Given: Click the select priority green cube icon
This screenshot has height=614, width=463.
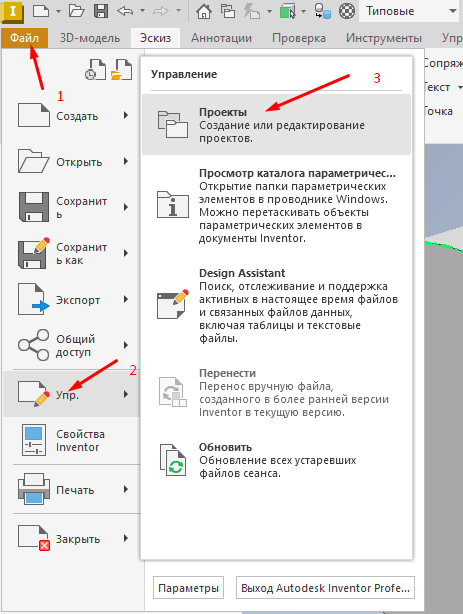Looking at the screenshot, I should point(288,11).
